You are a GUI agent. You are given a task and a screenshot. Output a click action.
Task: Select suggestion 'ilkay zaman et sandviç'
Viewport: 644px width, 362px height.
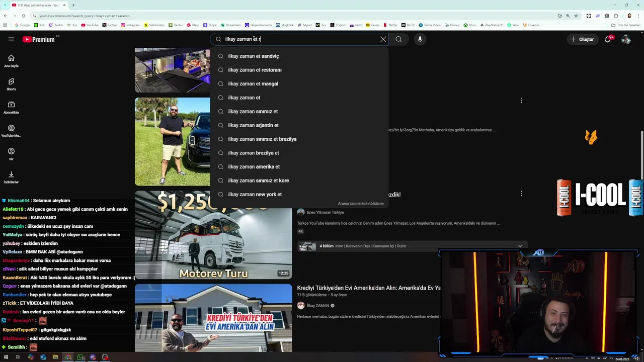(x=299, y=56)
